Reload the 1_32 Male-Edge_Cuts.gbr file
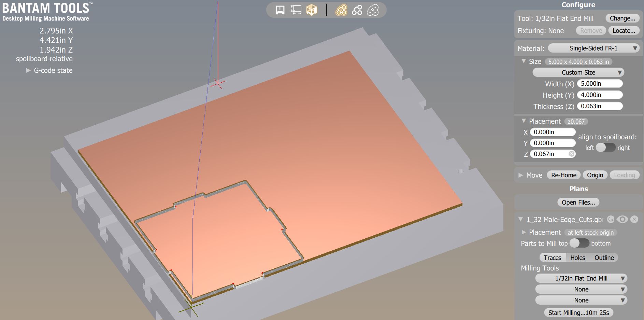The width and height of the screenshot is (644, 320). (611, 219)
